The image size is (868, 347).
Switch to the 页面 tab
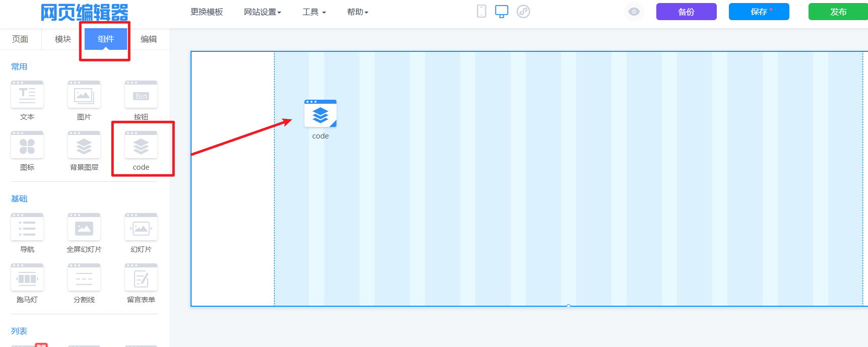20,39
